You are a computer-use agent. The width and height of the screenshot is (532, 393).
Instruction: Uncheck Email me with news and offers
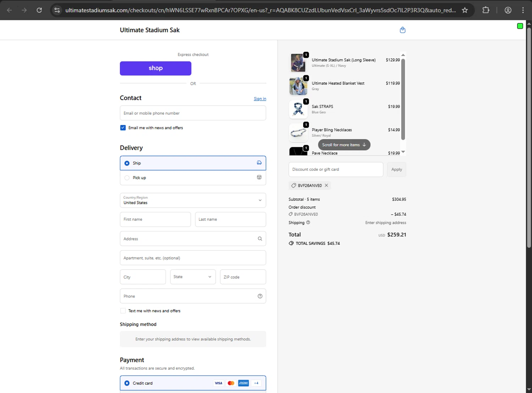click(x=123, y=128)
